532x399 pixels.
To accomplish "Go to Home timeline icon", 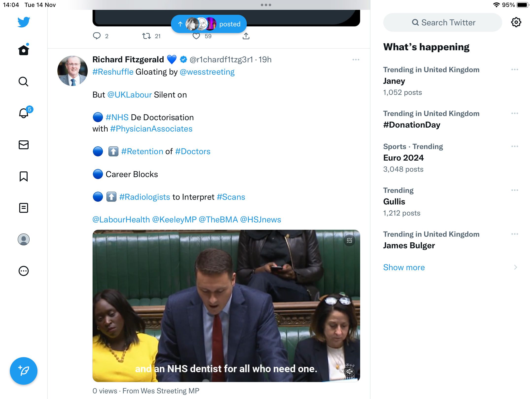I will coord(24,50).
